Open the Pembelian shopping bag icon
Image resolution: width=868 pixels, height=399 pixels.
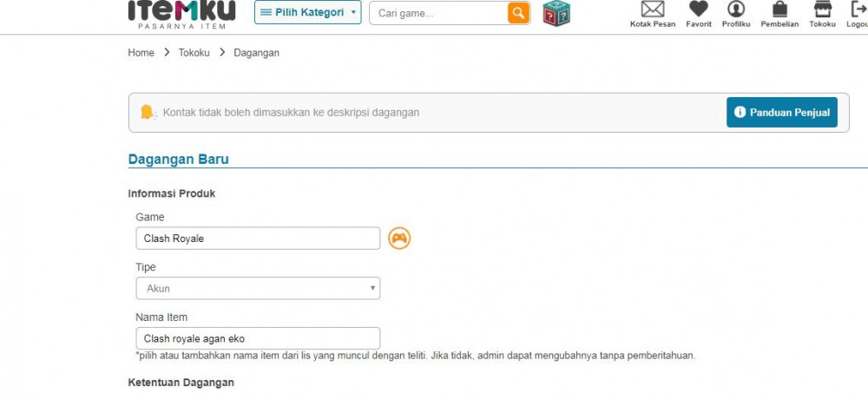pos(779,9)
